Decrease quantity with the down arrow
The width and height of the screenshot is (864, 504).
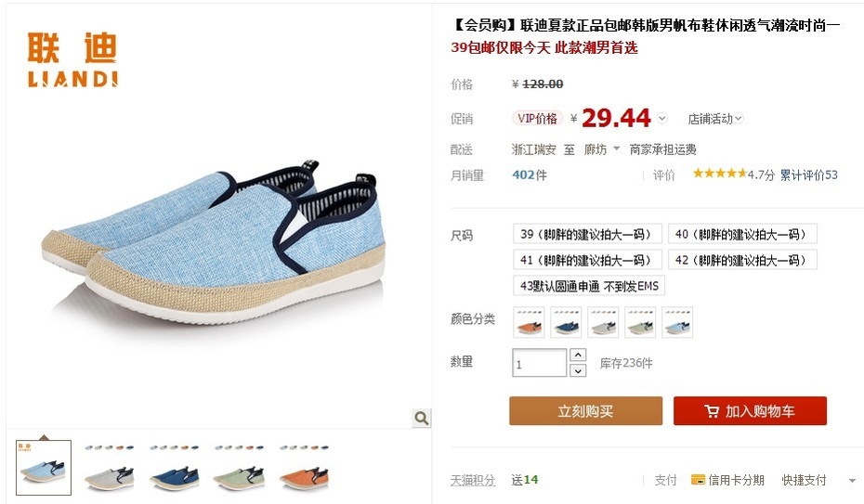coord(578,371)
